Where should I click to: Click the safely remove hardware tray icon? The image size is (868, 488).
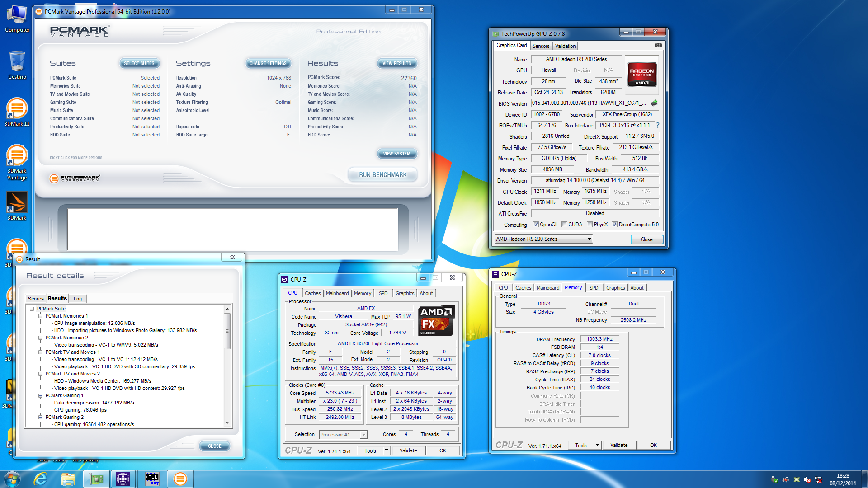click(x=775, y=479)
